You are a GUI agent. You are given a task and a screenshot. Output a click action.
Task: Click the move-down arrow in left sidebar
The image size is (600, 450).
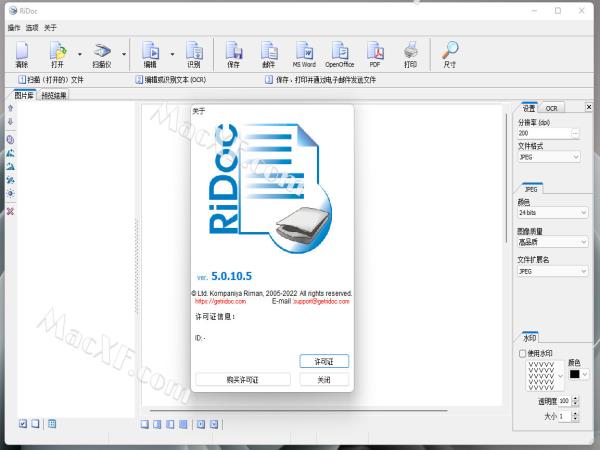(x=10, y=122)
